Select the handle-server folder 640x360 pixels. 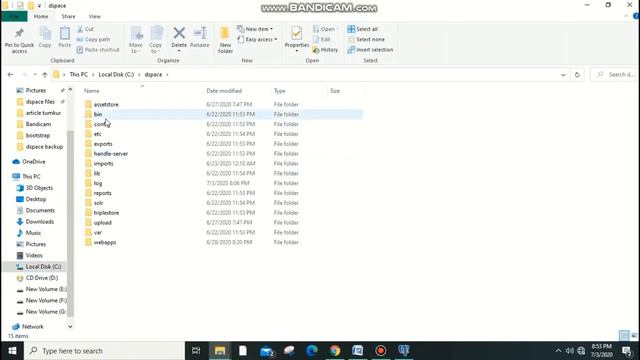(111, 153)
